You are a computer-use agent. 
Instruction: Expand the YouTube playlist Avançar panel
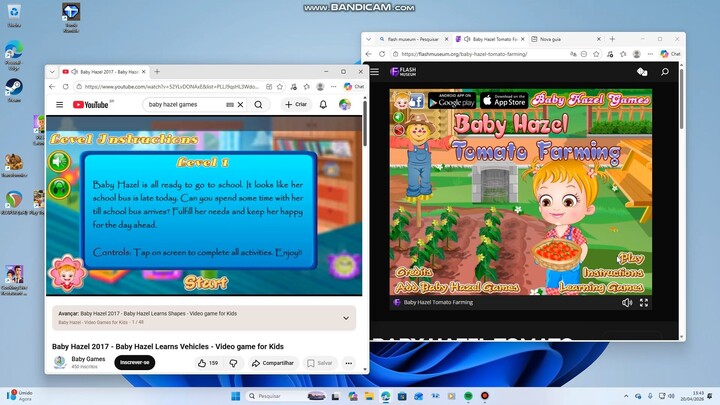pos(346,318)
